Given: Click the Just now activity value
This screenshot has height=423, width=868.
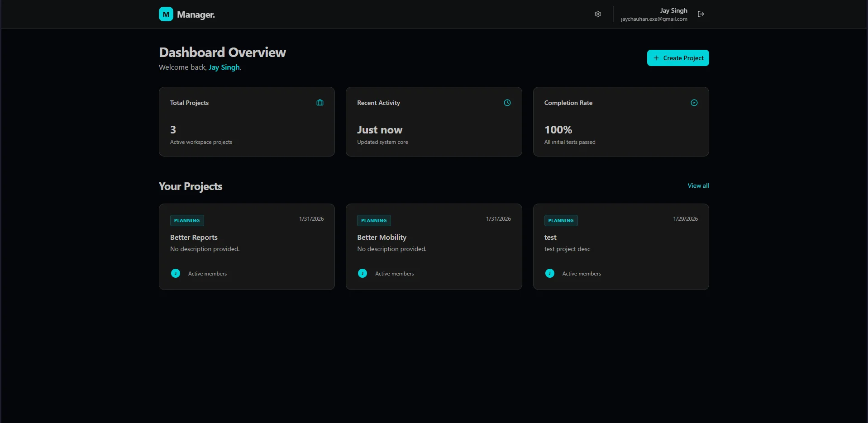Looking at the screenshot, I should click(x=380, y=130).
